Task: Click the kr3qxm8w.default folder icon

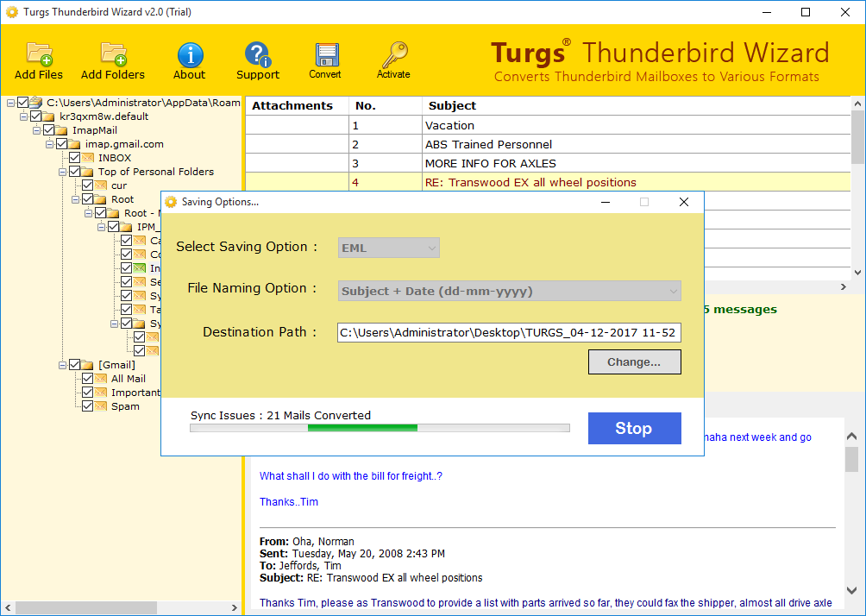Action: (x=48, y=116)
